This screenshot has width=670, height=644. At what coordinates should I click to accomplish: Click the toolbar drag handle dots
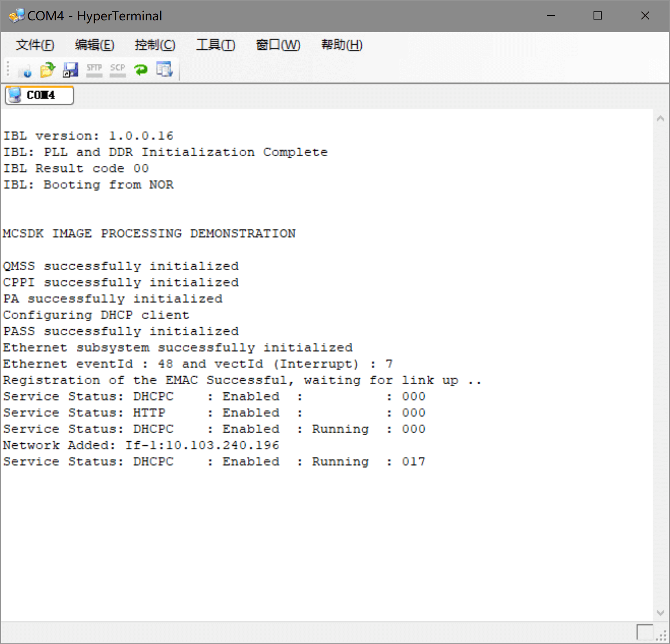pyautogui.click(x=8, y=69)
